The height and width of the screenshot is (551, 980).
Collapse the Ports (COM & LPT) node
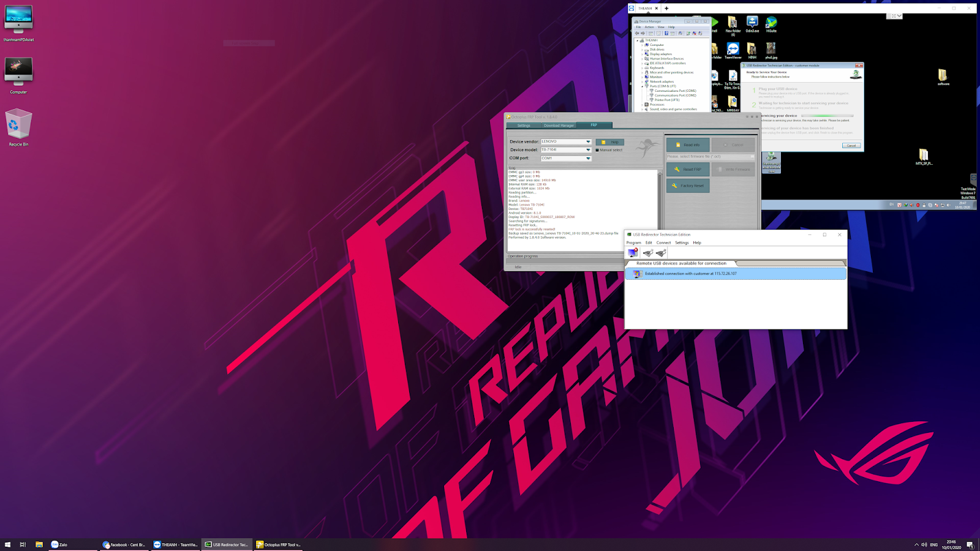(x=643, y=86)
